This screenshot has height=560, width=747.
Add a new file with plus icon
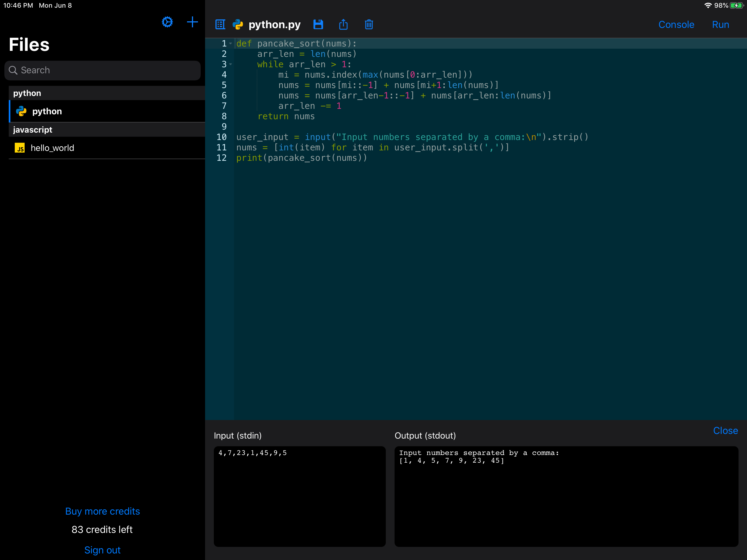[x=192, y=22]
